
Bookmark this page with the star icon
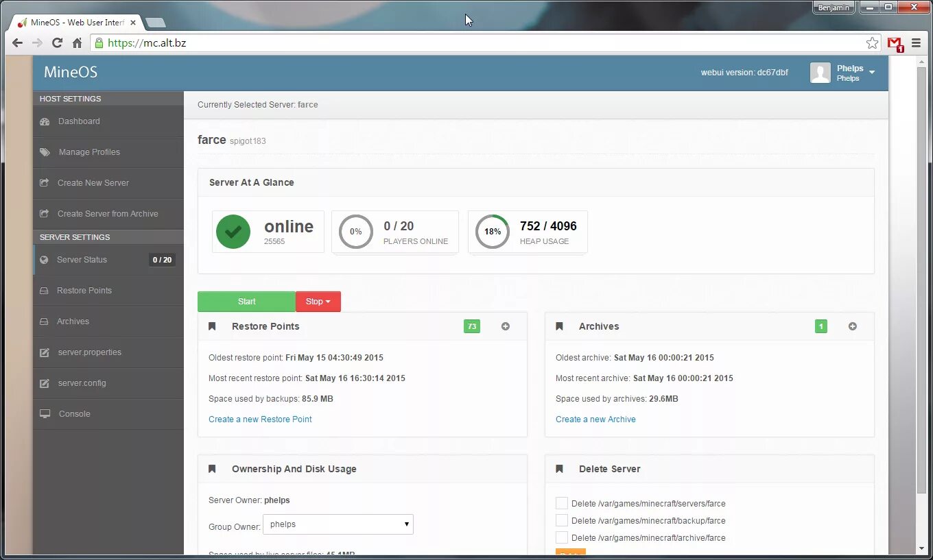coord(872,43)
